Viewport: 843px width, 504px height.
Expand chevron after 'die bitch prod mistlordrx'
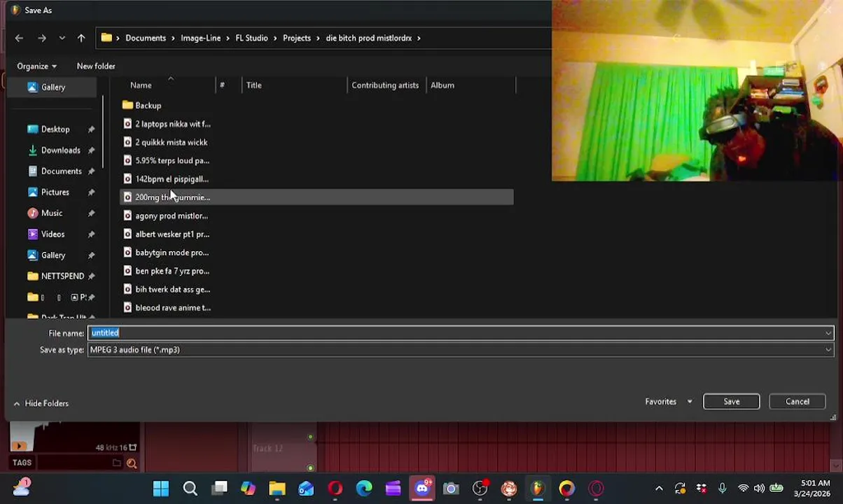point(419,38)
